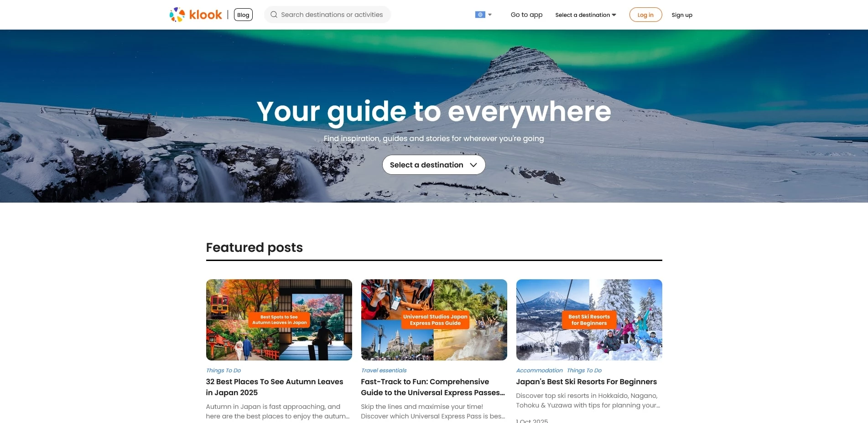Open Fast-Track to Fun Universal Express Passes article
This screenshot has height=423, width=868.
click(x=433, y=387)
